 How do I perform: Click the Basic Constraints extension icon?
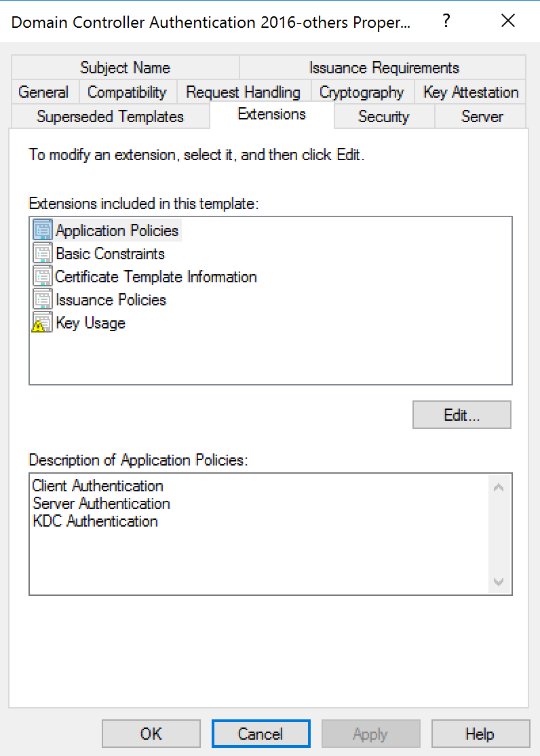(43, 253)
